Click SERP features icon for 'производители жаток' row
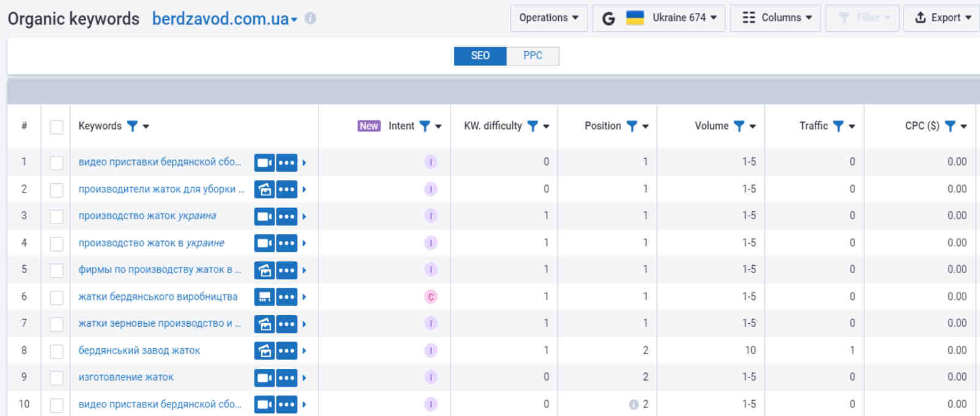 pyautogui.click(x=264, y=189)
